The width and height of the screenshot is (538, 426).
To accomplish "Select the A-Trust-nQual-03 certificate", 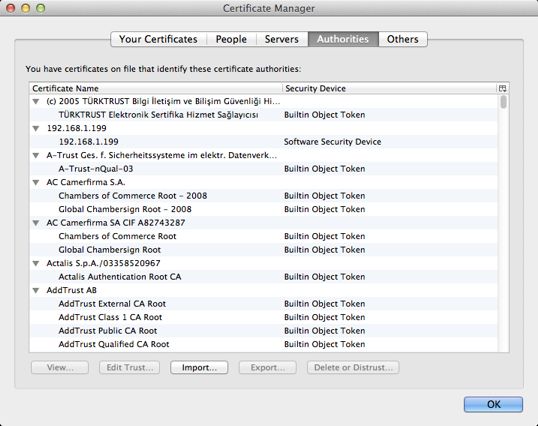I will [x=264, y=169].
